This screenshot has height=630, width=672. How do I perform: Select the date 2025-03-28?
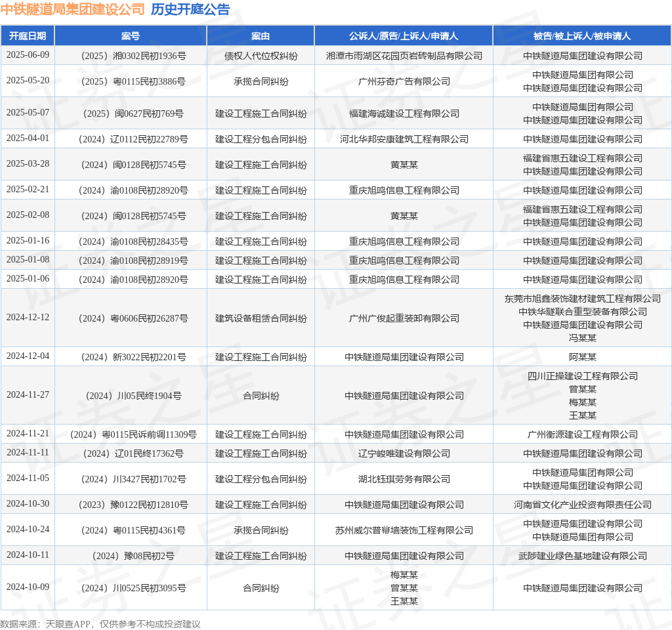(x=28, y=163)
